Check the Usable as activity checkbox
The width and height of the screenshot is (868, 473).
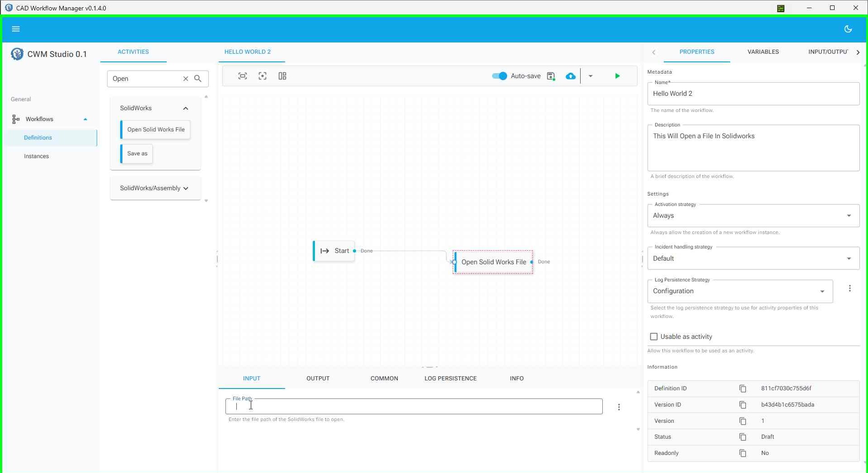[654, 337]
